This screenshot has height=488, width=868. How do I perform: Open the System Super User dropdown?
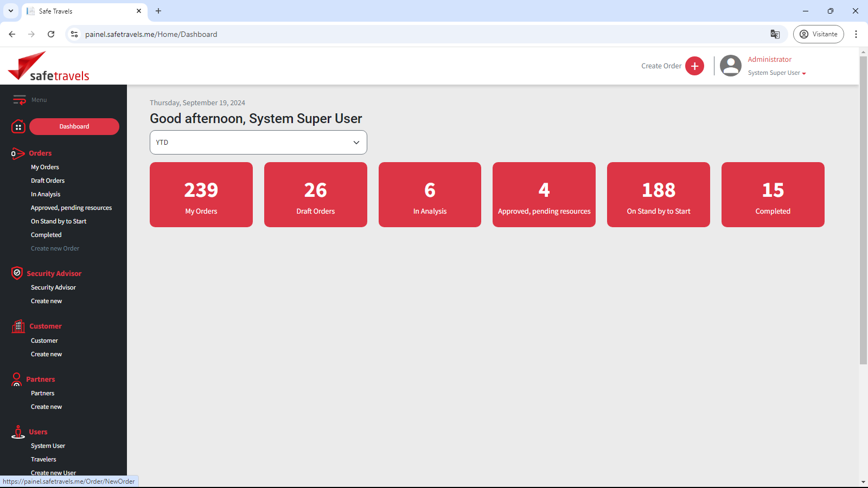coord(777,73)
